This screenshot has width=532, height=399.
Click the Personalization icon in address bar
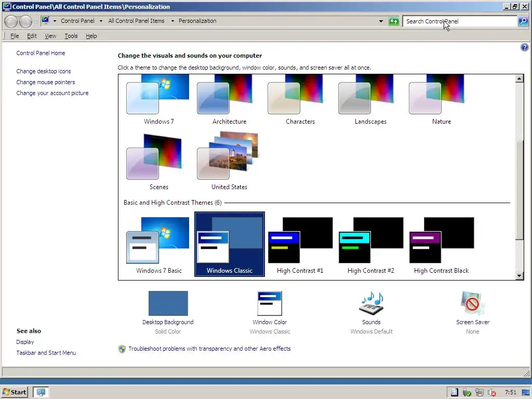[x=45, y=20]
